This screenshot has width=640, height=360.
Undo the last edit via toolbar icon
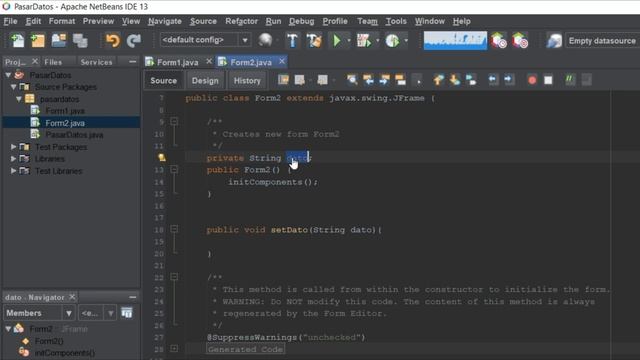tap(113, 40)
